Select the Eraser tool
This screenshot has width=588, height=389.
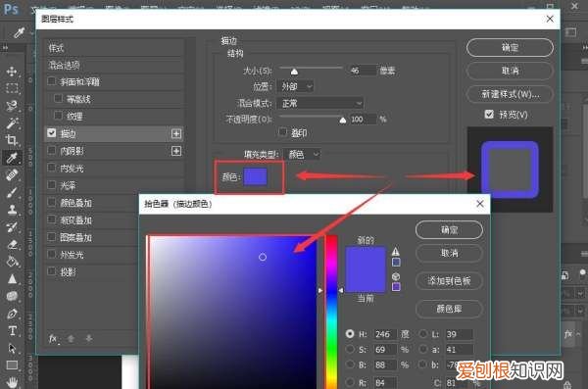pyautogui.click(x=12, y=244)
